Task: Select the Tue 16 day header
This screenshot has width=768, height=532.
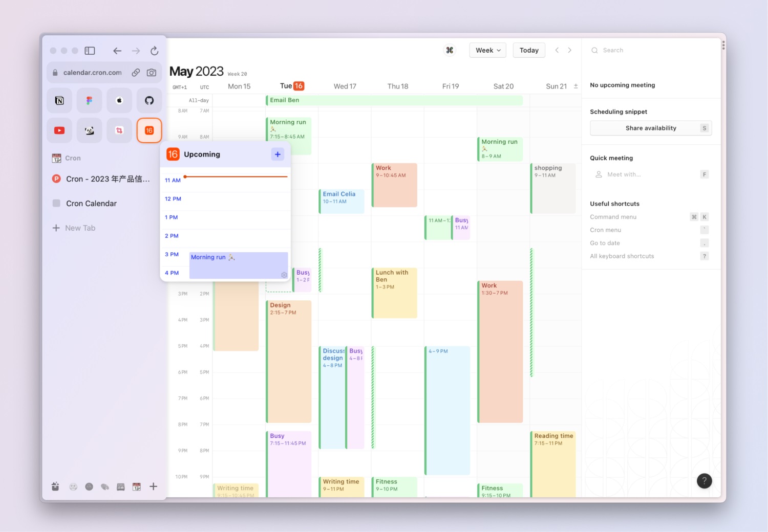Action: pyautogui.click(x=292, y=86)
